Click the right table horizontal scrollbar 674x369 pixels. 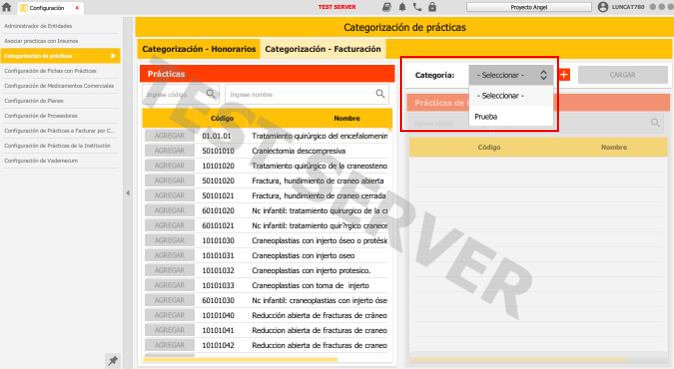pyautogui.click(x=518, y=359)
